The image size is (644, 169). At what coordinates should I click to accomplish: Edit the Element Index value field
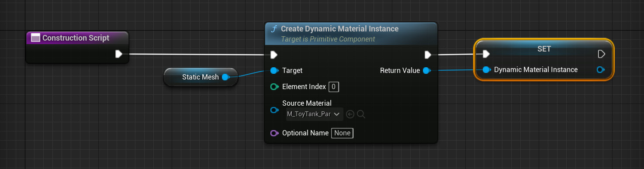[333, 86]
